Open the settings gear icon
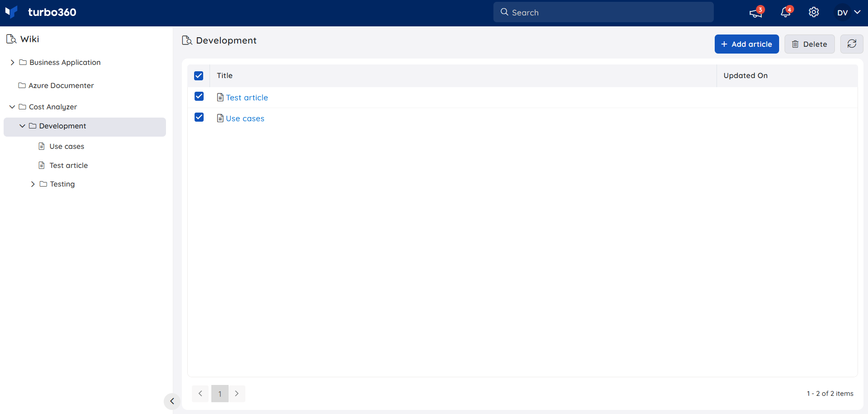This screenshot has height=414, width=868. click(x=814, y=12)
